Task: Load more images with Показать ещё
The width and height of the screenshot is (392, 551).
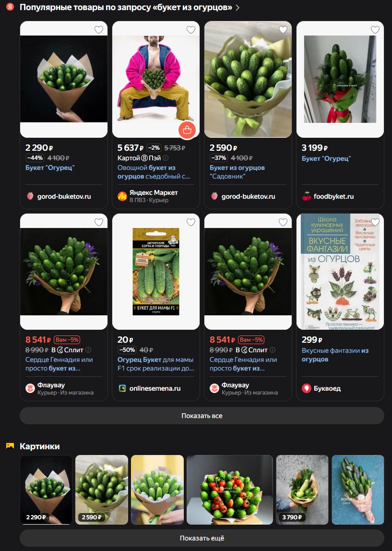Action: pos(202,538)
